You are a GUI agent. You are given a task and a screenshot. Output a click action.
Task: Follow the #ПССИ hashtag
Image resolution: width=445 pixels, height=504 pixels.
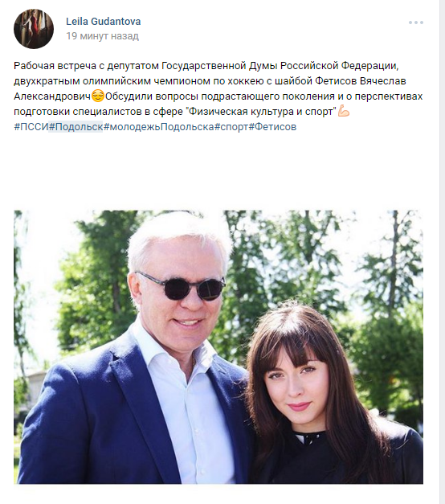pos(31,127)
